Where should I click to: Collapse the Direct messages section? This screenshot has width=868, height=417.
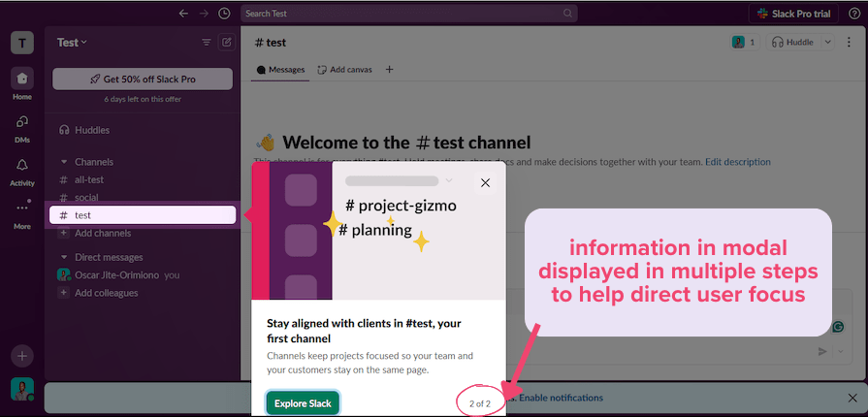(64, 257)
